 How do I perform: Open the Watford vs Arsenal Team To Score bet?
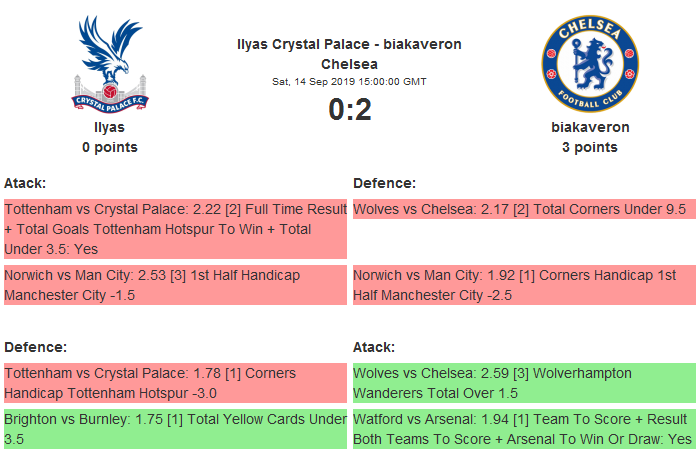click(x=524, y=429)
